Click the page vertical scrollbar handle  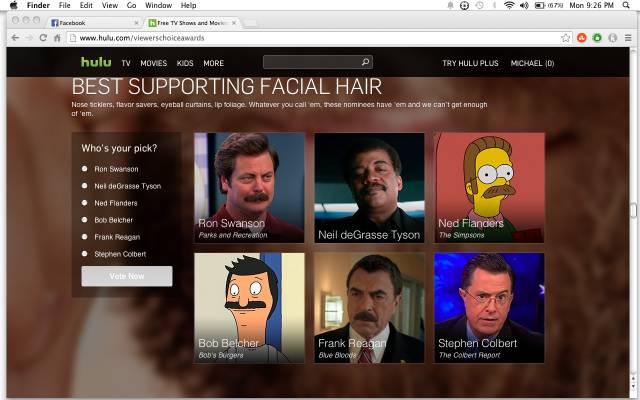tap(633, 211)
